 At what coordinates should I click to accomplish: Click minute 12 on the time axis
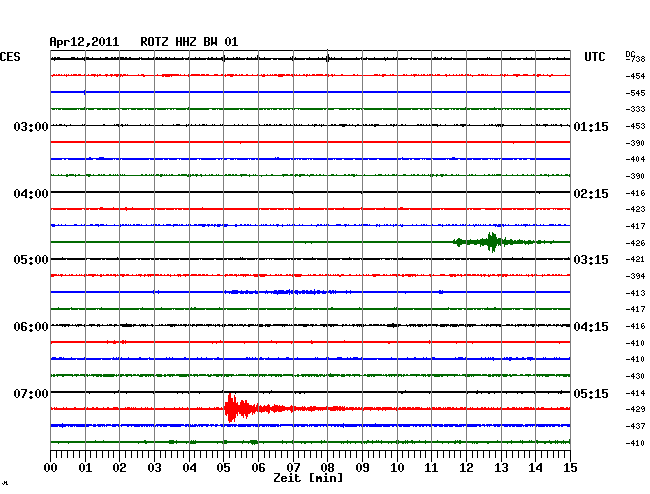point(466,467)
